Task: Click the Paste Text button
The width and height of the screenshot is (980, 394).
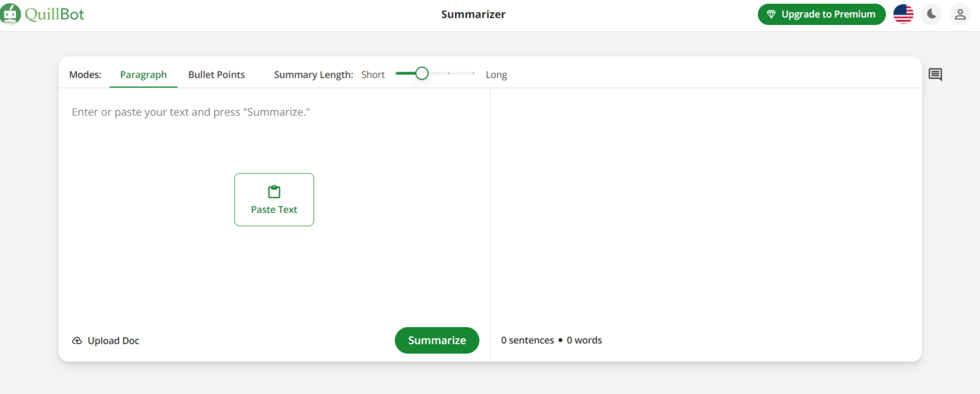Action: pyautogui.click(x=274, y=200)
